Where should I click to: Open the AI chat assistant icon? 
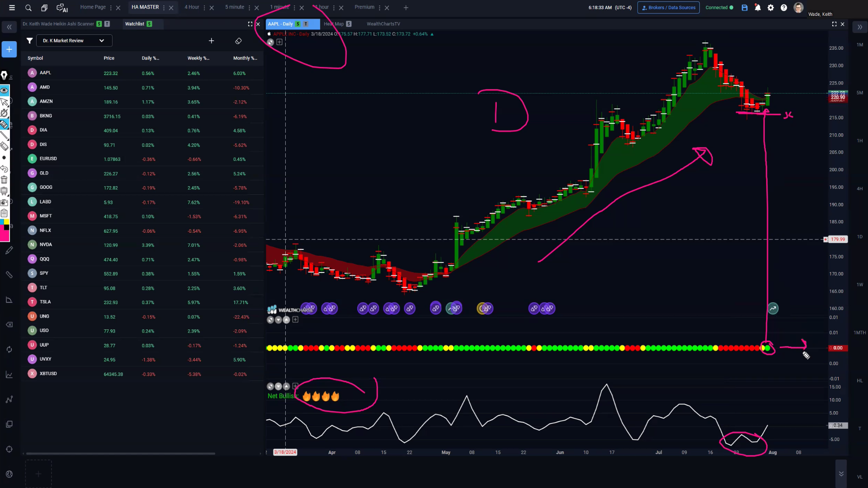pos(62,8)
